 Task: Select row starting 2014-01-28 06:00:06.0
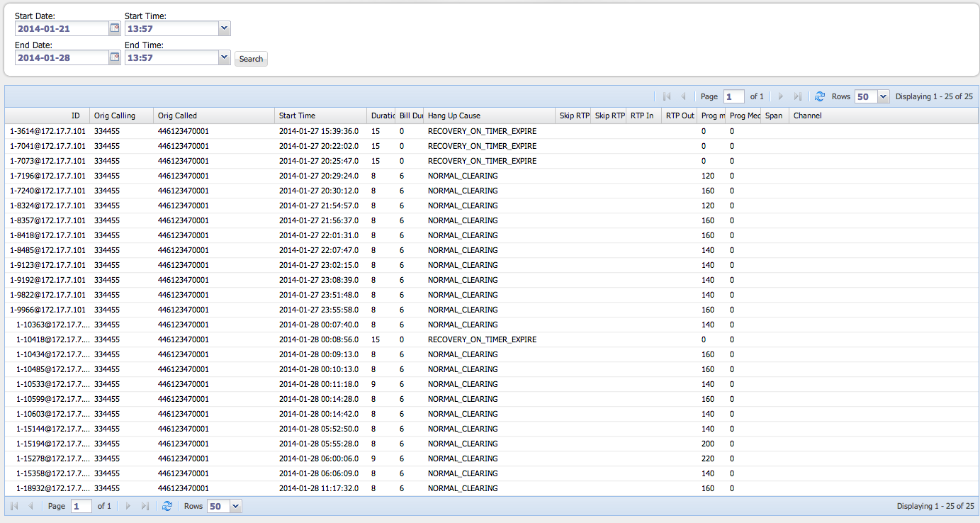pos(491,459)
